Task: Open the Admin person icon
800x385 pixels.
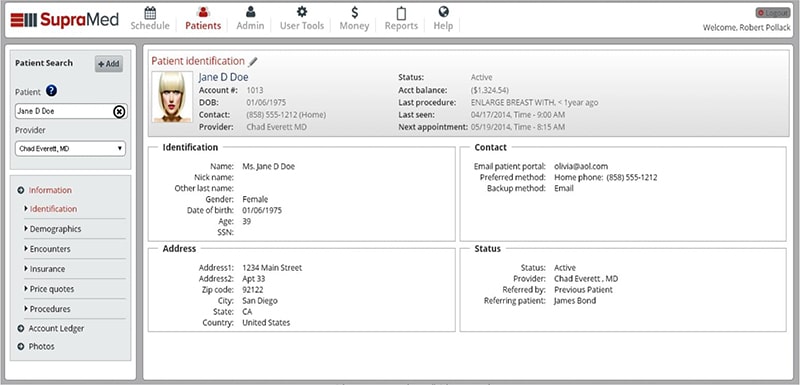Action: (250, 12)
